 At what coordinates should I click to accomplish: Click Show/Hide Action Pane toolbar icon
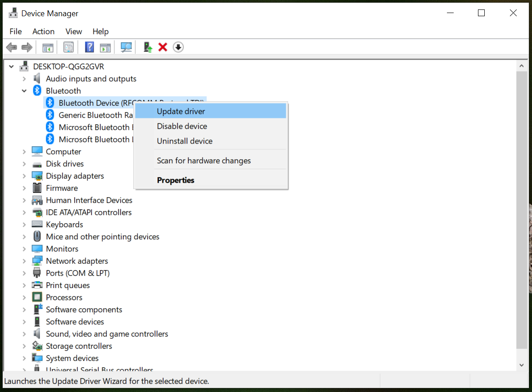tap(105, 47)
